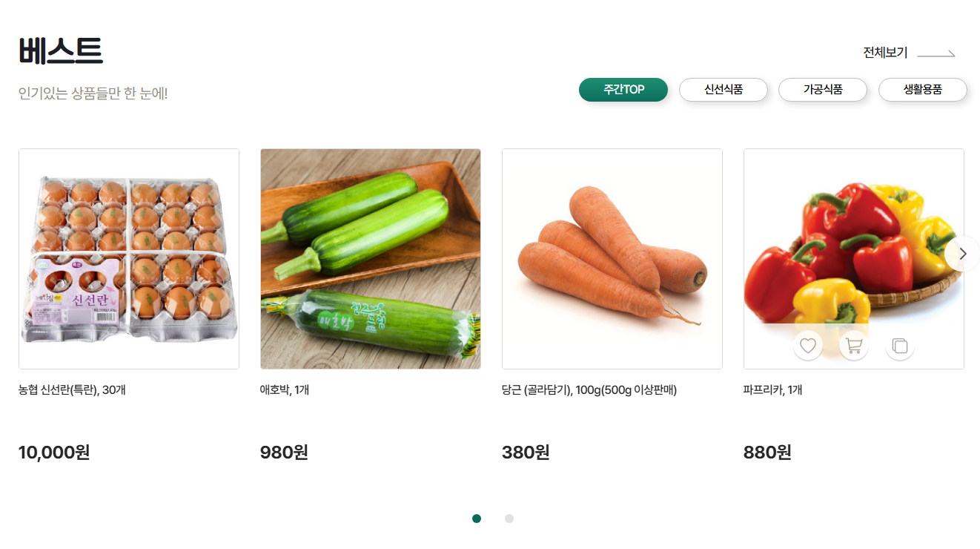Click product title 애호박, 1개
This screenshot has height=549, width=980.
[285, 390]
